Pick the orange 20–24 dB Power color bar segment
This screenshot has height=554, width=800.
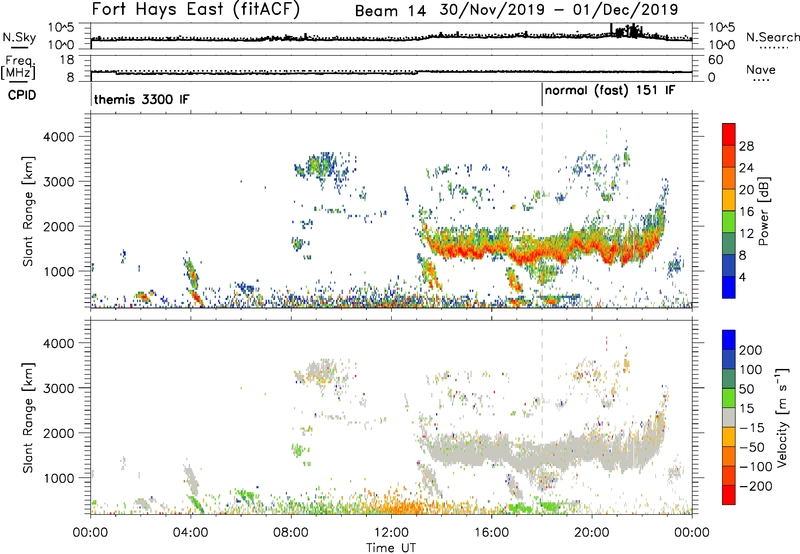[729, 178]
